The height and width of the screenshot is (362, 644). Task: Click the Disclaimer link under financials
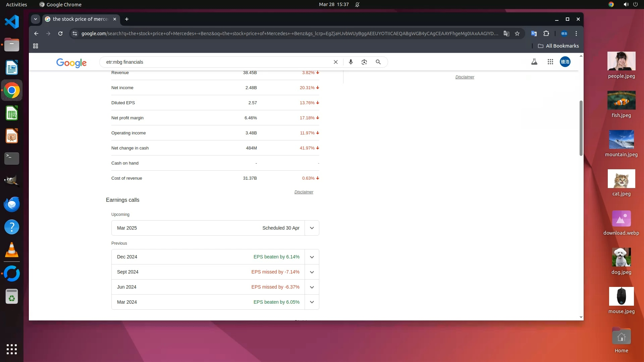[x=304, y=192]
